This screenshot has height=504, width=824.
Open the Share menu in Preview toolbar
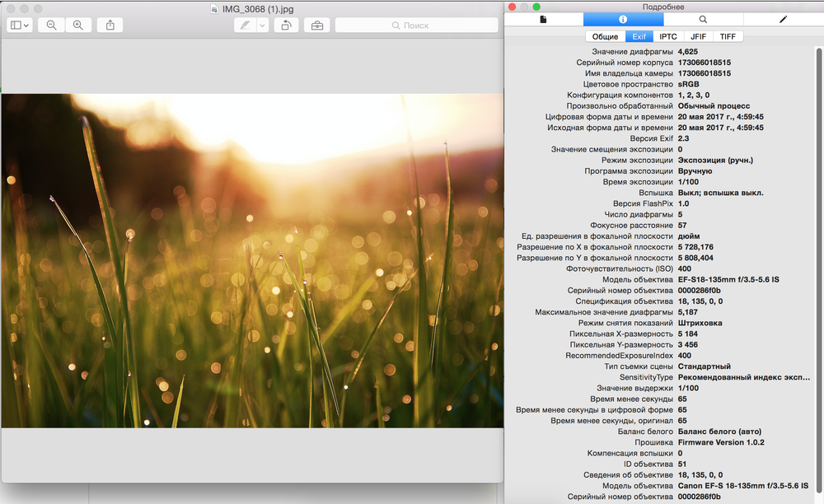coord(110,26)
